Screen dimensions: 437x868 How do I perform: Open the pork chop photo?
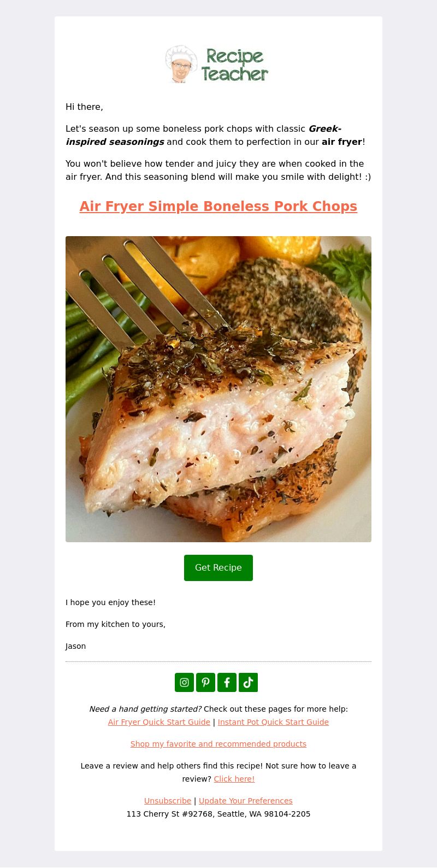point(218,389)
